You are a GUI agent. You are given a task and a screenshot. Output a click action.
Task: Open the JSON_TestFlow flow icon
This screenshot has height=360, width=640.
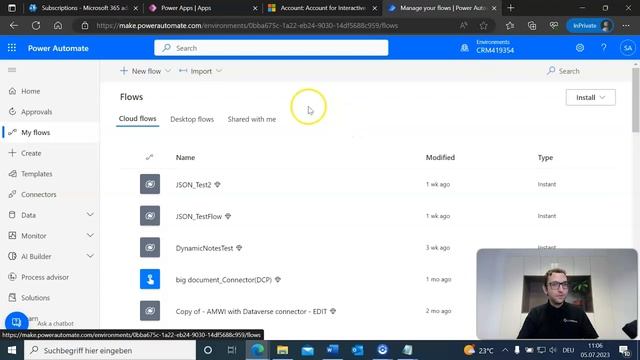[x=150, y=216]
